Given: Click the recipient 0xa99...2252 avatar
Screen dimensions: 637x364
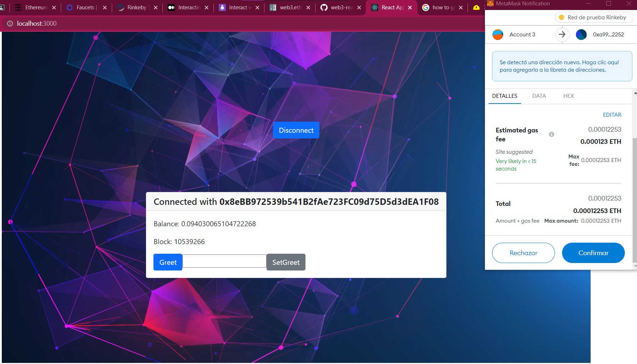Looking at the screenshot, I should (x=581, y=35).
